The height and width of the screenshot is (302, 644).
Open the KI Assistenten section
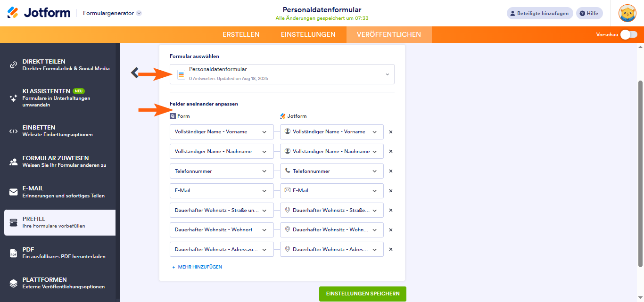click(x=60, y=98)
